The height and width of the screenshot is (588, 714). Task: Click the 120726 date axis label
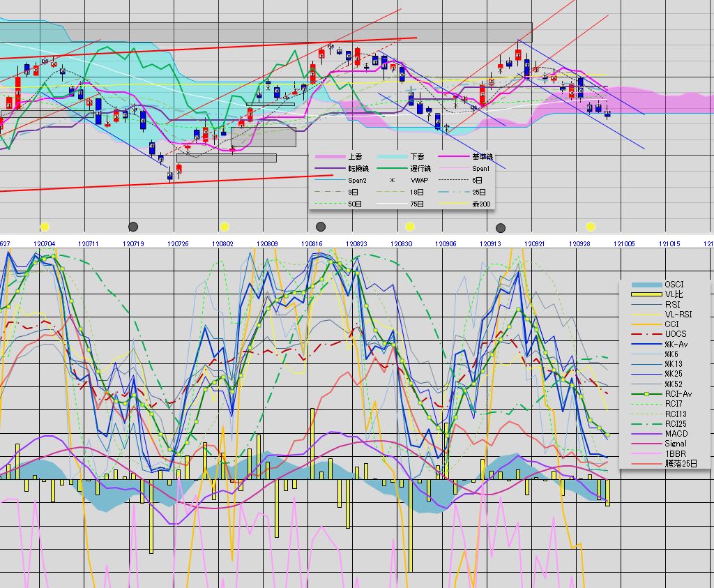click(178, 243)
